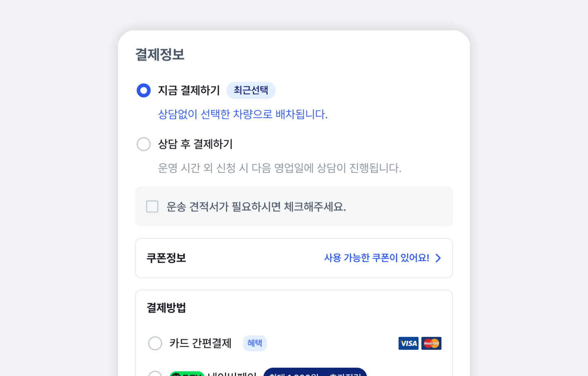Click the 카드 간편결제 label text

click(200, 343)
